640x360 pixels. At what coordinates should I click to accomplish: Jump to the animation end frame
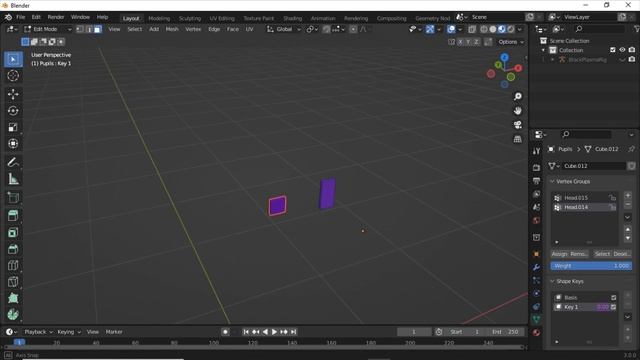click(x=293, y=332)
